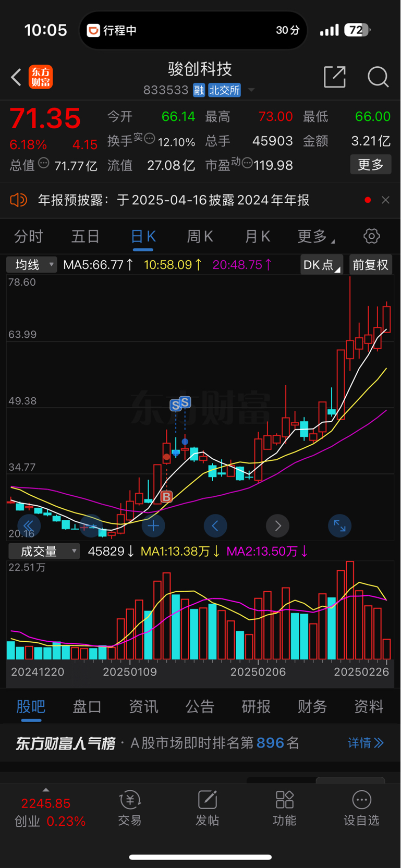Switch to 资料 tab
Viewport: 401px width, 868px height.
click(x=369, y=707)
